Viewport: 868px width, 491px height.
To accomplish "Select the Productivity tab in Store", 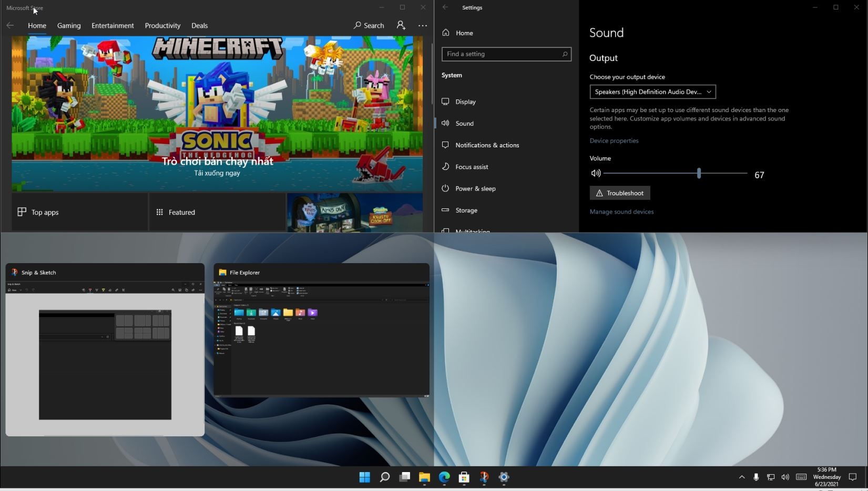I will coord(162,25).
